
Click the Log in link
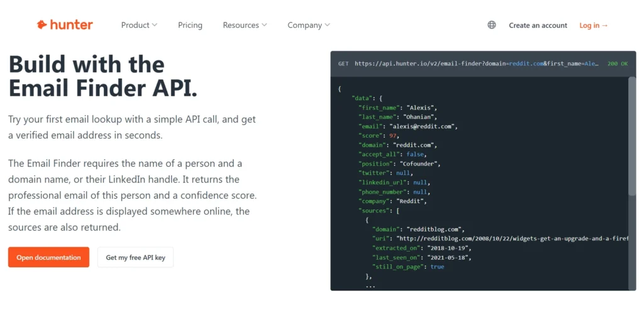click(x=594, y=25)
